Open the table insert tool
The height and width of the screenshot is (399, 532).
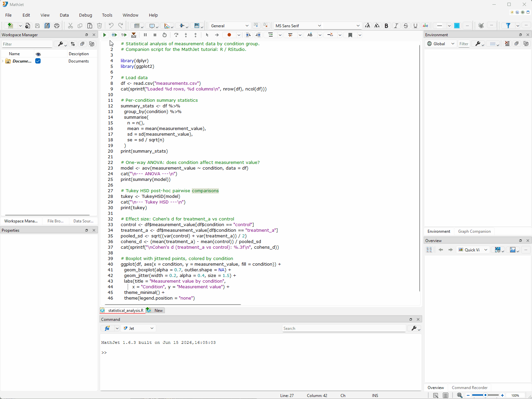tap(136, 26)
